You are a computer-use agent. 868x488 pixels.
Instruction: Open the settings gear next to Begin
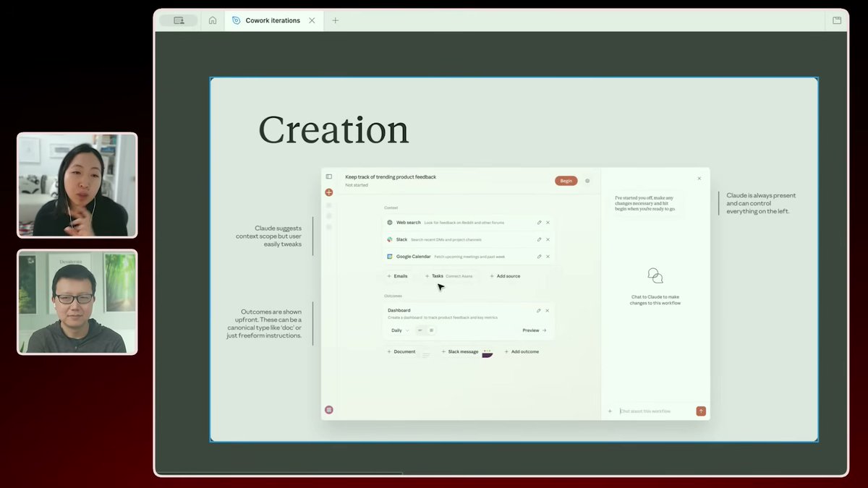tap(587, 181)
